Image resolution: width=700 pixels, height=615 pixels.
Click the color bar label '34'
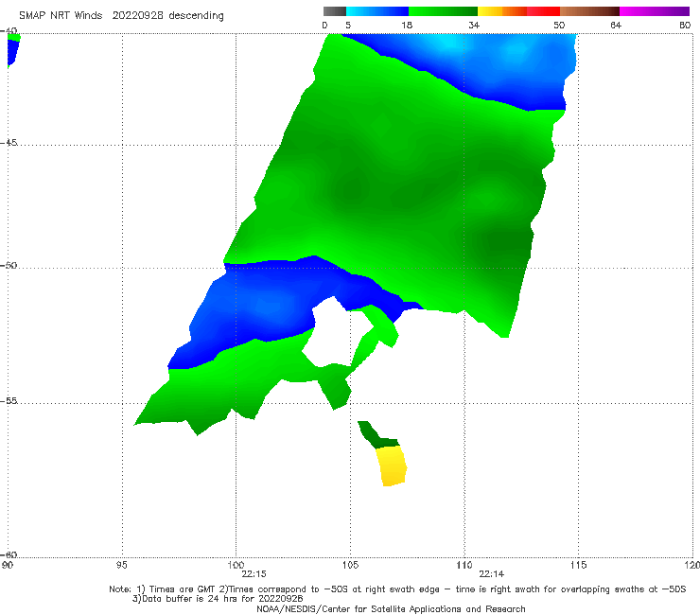pos(474,26)
